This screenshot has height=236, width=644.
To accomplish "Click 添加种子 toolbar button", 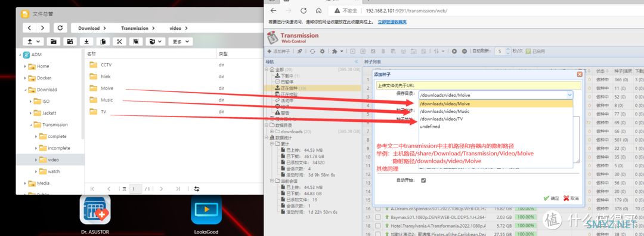I will pyautogui.click(x=279, y=51).
